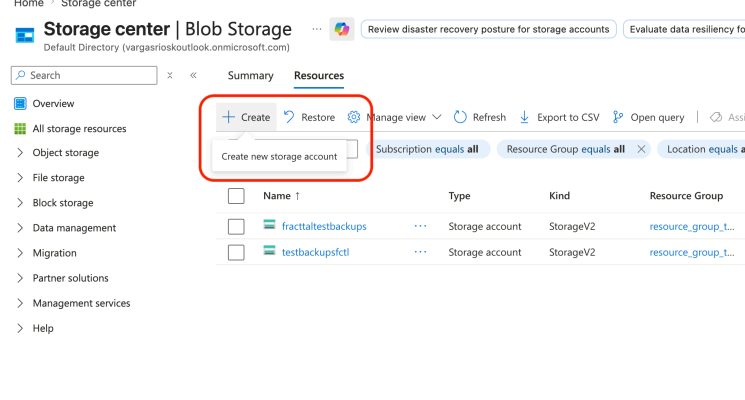Click the Open query icon
This screenshot has width=745, height=400.
pos(618,117)
